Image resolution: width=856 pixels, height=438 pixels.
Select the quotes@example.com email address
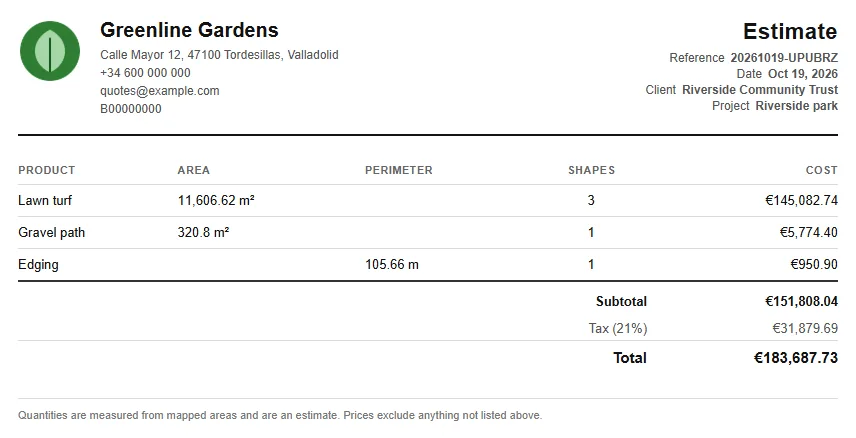(x=159, y=91)
